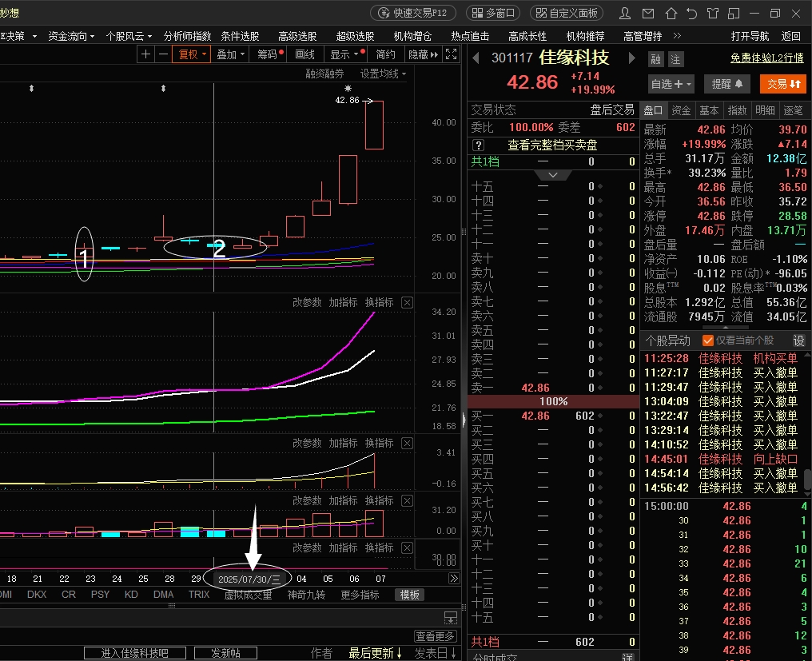The height and width of the screenshot is (661, 812).
Task: Toggle the 筹码 chip distribution
Action: [268, 54]
